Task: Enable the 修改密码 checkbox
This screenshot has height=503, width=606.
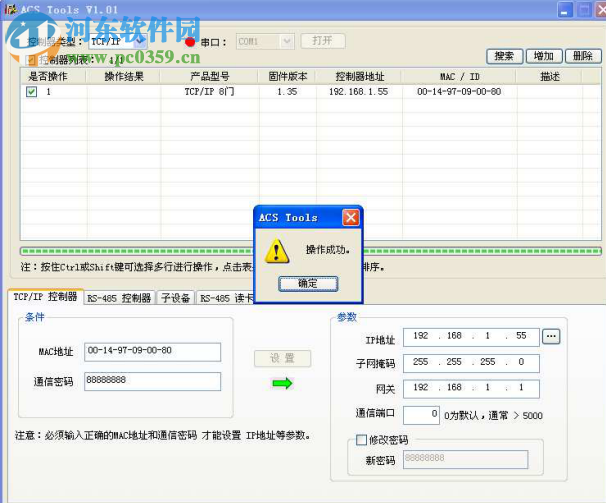Action: pos(361,440)
